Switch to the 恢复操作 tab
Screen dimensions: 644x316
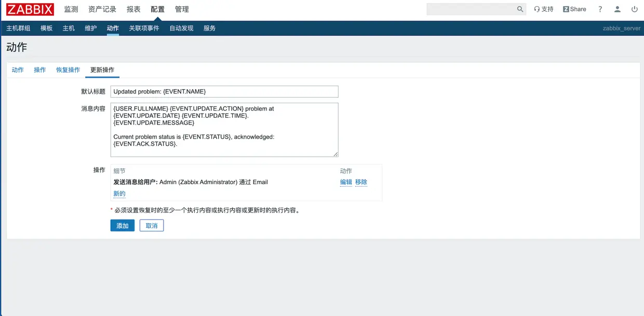68,70
